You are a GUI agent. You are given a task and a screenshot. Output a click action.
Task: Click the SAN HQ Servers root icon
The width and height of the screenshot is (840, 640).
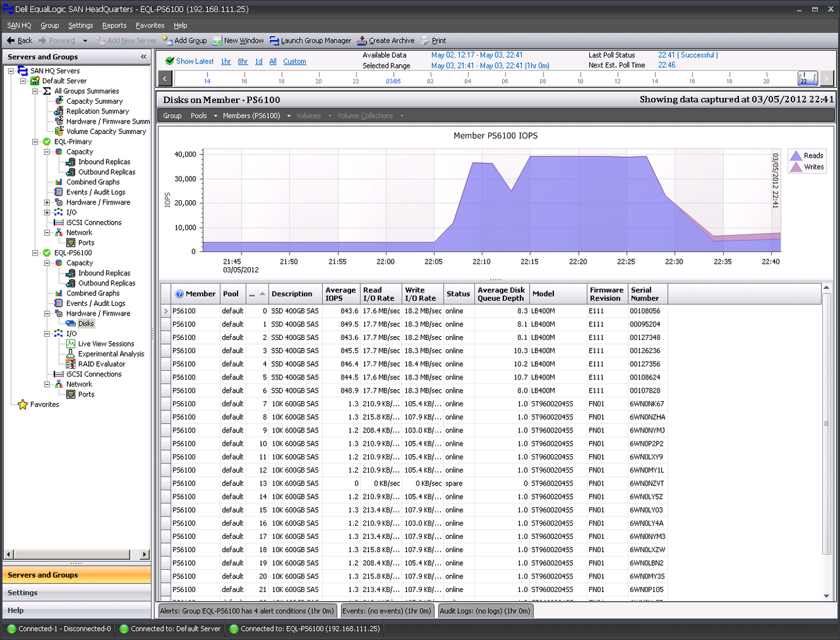(x=23, y=71)
